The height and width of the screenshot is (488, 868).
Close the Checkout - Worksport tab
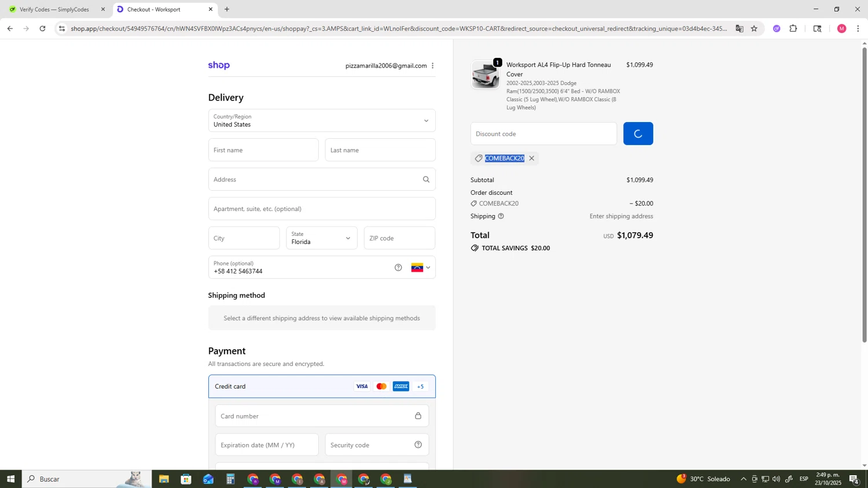tap(211, 9)
